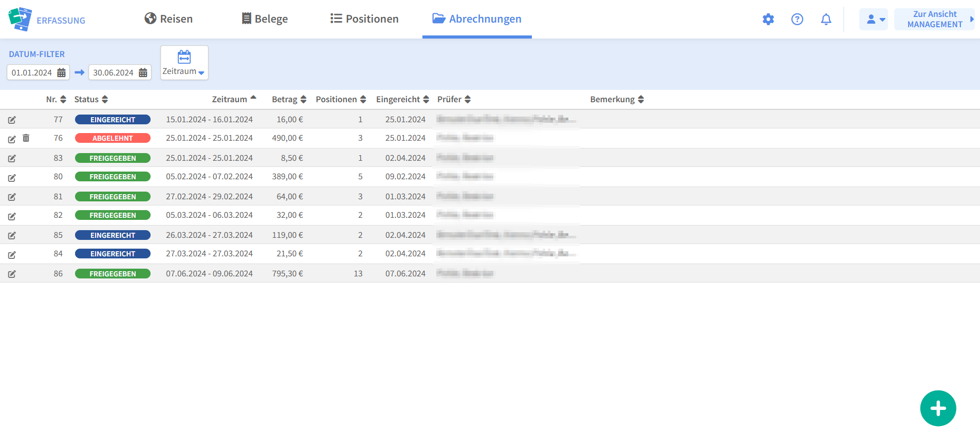Add a new settlement with plus button
The image size is (980, 431).
tap(938, 408)
